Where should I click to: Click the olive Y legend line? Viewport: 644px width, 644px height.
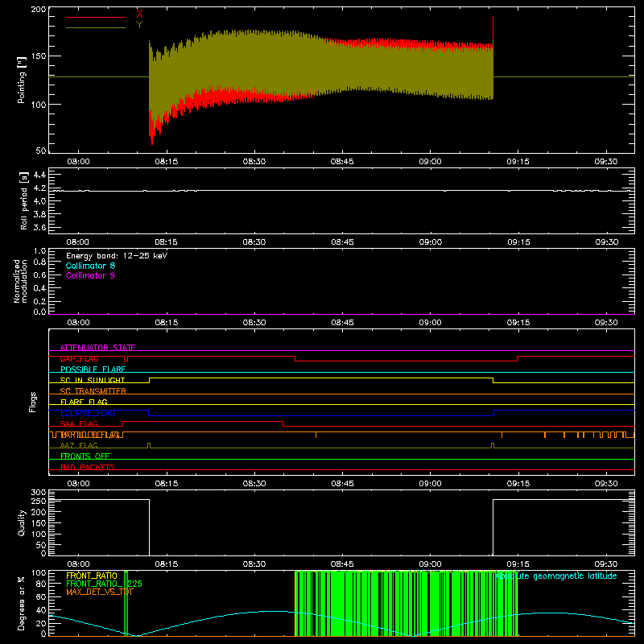[x=96, y=27]
